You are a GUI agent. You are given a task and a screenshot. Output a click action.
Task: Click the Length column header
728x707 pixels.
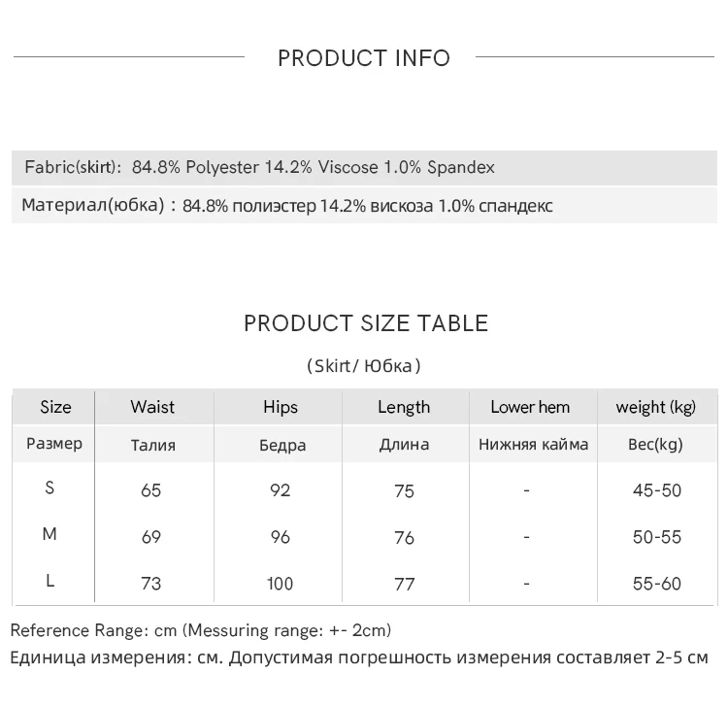[404, 407]
